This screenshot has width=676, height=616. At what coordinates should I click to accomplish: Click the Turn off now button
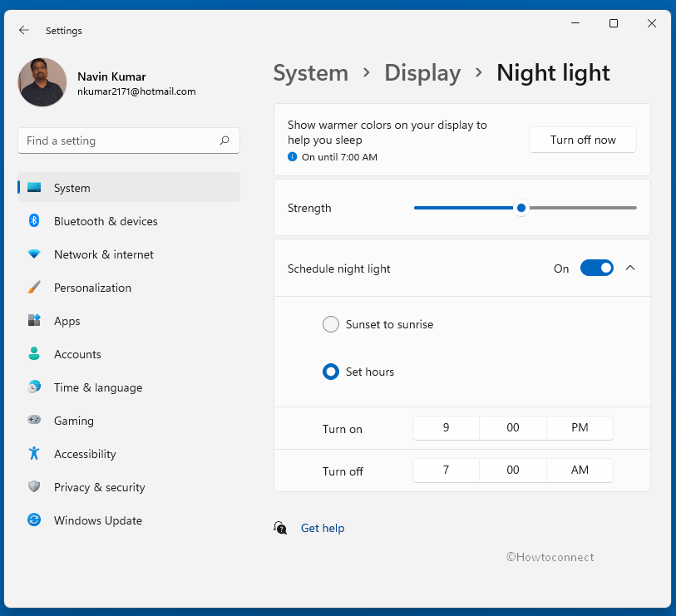point(582,140)
